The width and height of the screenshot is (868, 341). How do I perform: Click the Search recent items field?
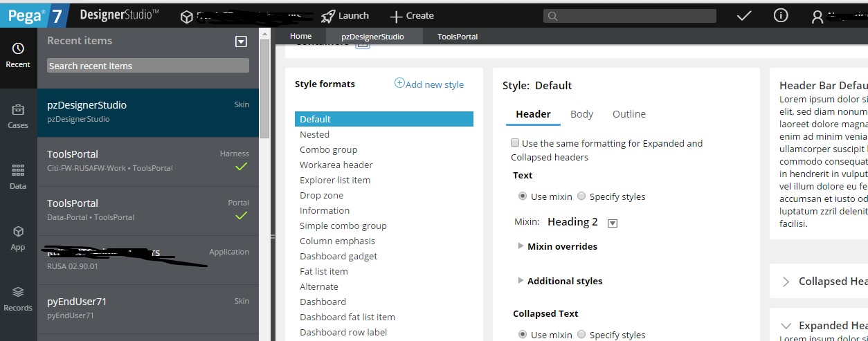pyautogui.click(x=148, y=66)
